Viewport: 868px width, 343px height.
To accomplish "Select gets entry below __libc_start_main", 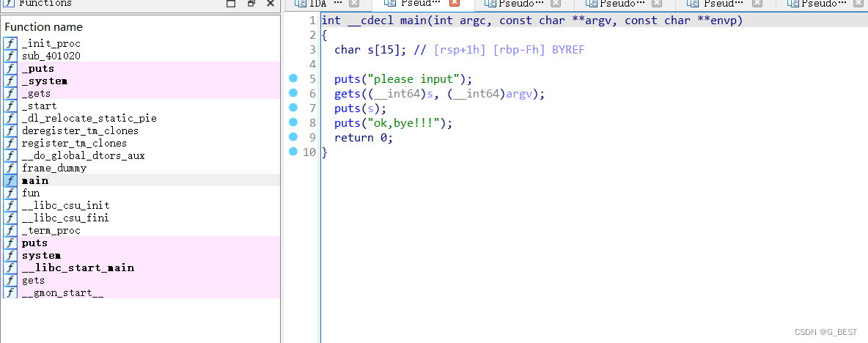I will pos(33,281).
